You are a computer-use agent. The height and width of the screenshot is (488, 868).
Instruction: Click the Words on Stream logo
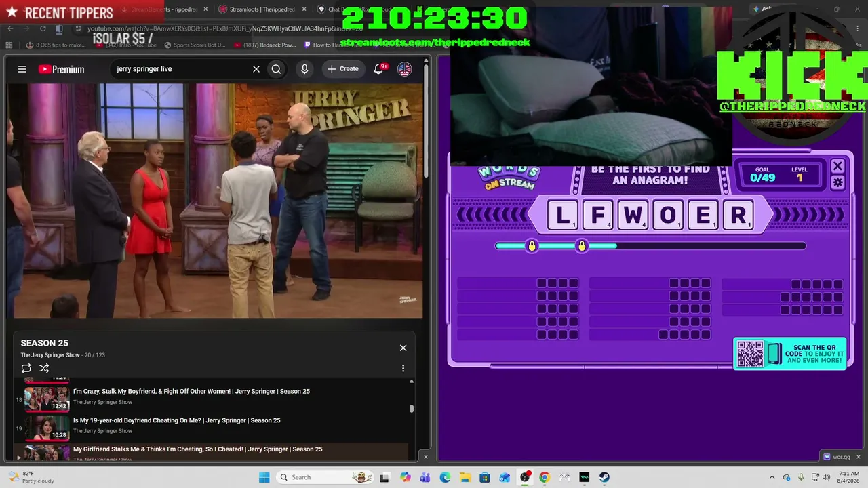click(x=509, y=176)
